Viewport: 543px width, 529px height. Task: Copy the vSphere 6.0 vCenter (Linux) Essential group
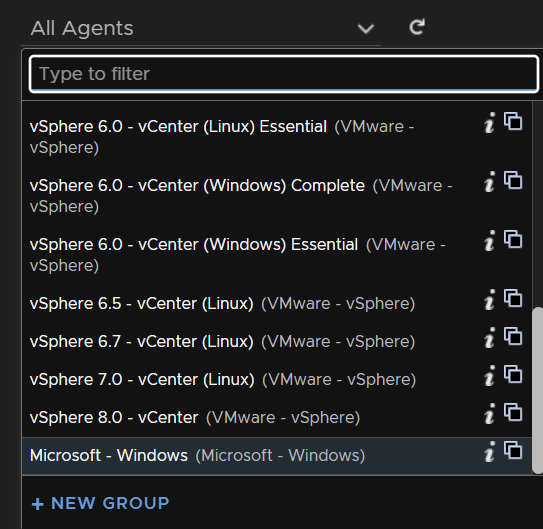click(513, 121)
